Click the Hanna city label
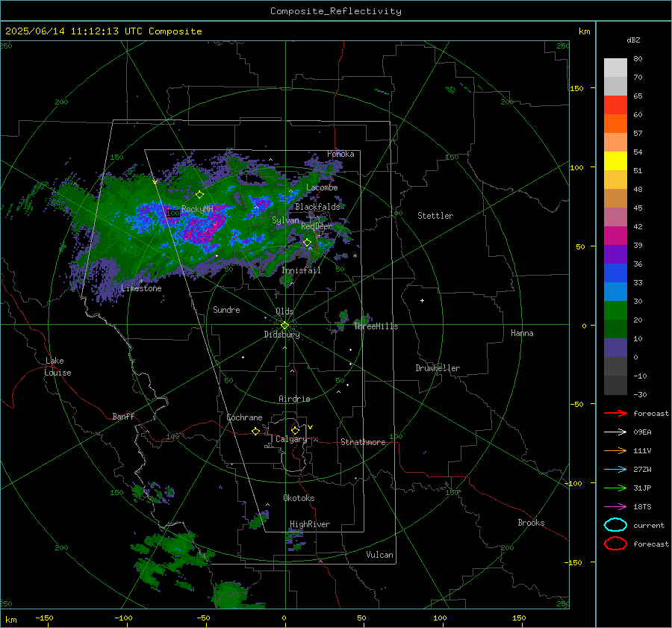Screen dimensions: 672x628 tap(522, 333)
